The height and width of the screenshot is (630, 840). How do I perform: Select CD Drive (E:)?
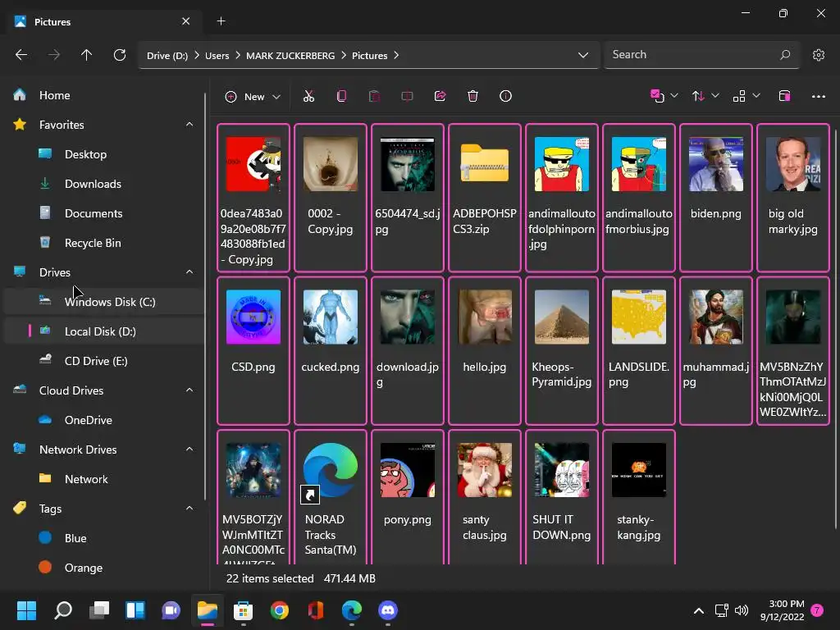[103, 361]
